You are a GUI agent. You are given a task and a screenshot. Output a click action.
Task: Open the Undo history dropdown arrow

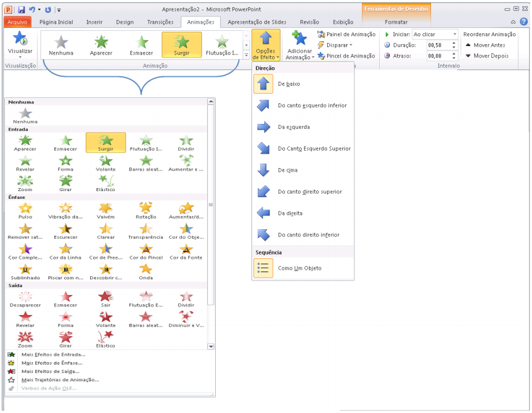39,10
